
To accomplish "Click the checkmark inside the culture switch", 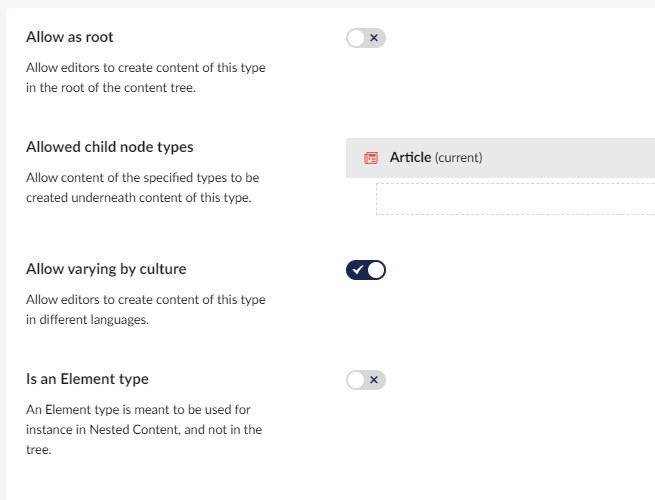I will [x=358, y=270].
